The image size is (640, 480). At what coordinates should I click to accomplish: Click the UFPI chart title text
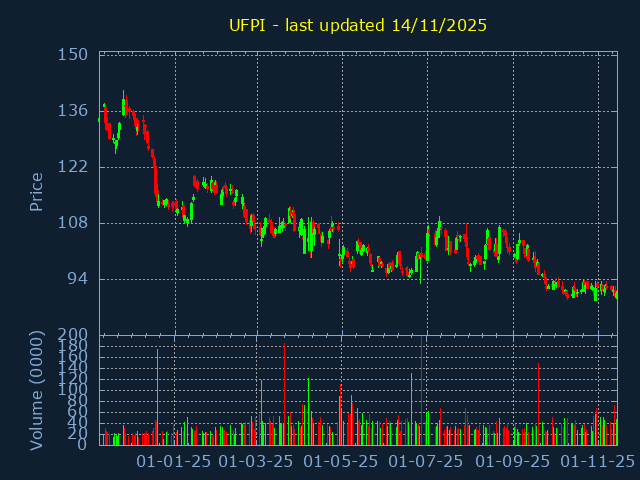[x=358, y=25]
